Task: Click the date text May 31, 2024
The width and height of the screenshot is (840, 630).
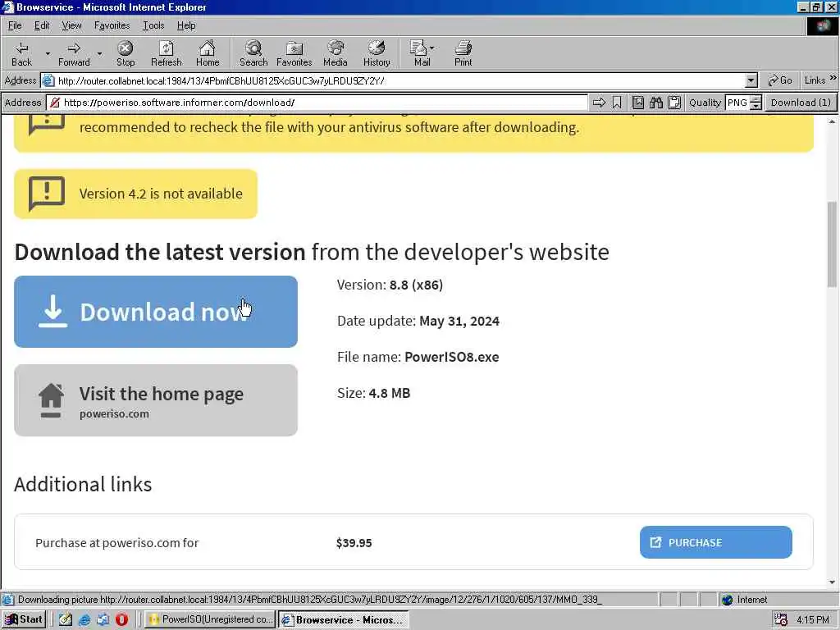Action: (x=459, y=321)
